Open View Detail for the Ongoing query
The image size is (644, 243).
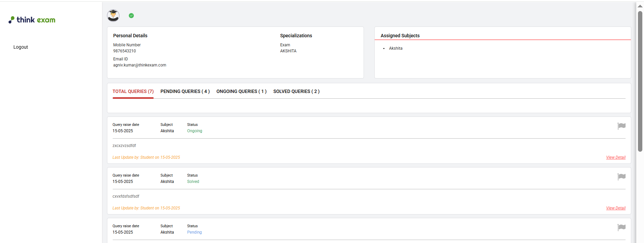click(615, 157)
